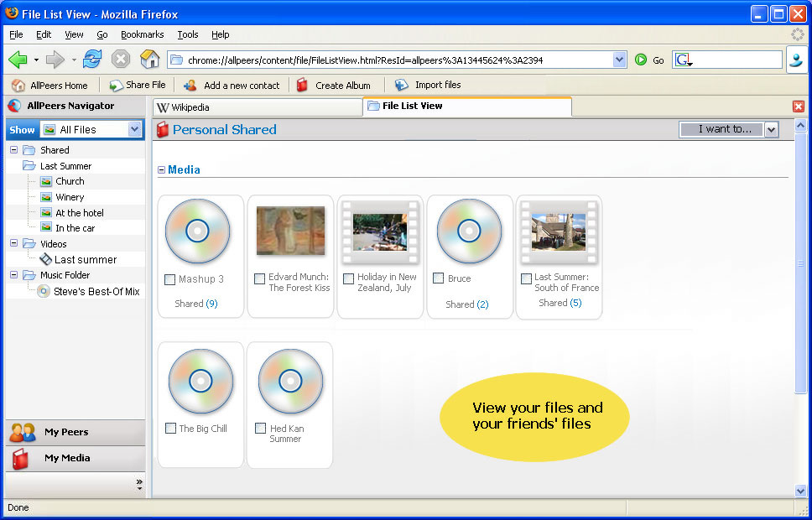The height and width of the screenshot is (520, 812).
Task: Open the File menu
Action: tap(16, 34)
